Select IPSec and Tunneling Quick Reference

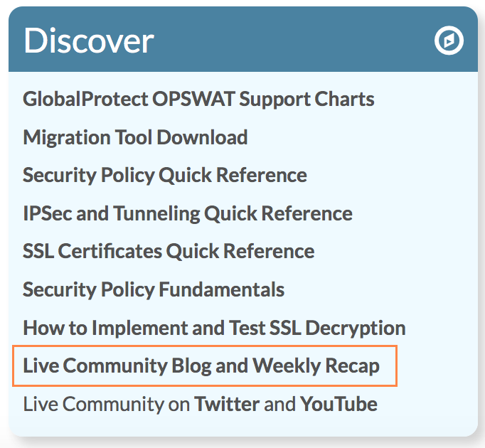pyautogui.click(x=188, y=214)
